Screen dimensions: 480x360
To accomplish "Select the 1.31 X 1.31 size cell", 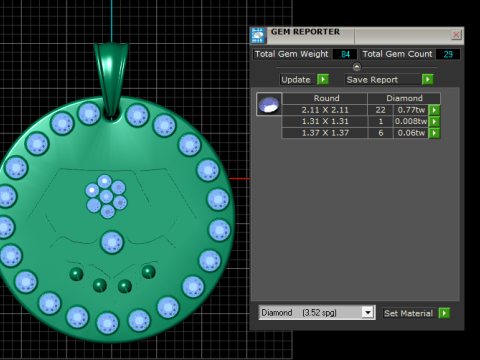I will 325,121.
